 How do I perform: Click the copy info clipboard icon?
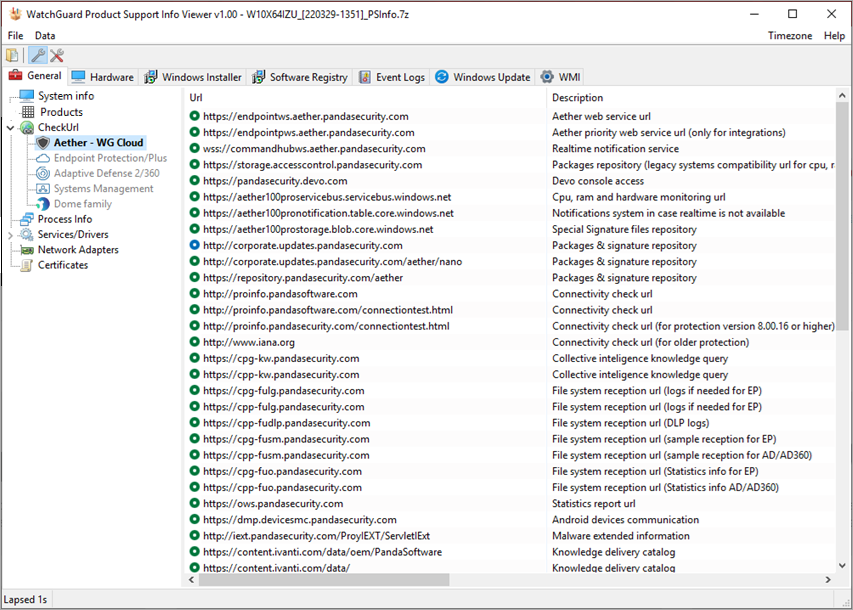pos(12,55)
